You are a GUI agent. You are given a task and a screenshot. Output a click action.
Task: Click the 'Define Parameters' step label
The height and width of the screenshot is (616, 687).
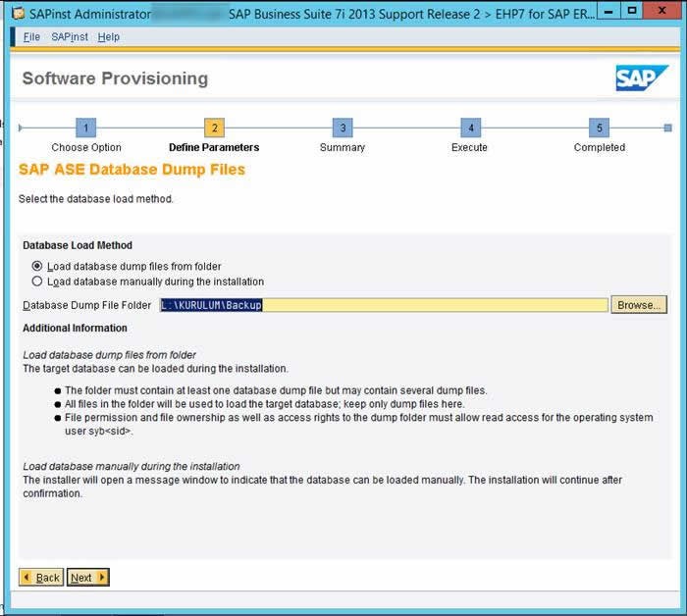click(214, 147)
